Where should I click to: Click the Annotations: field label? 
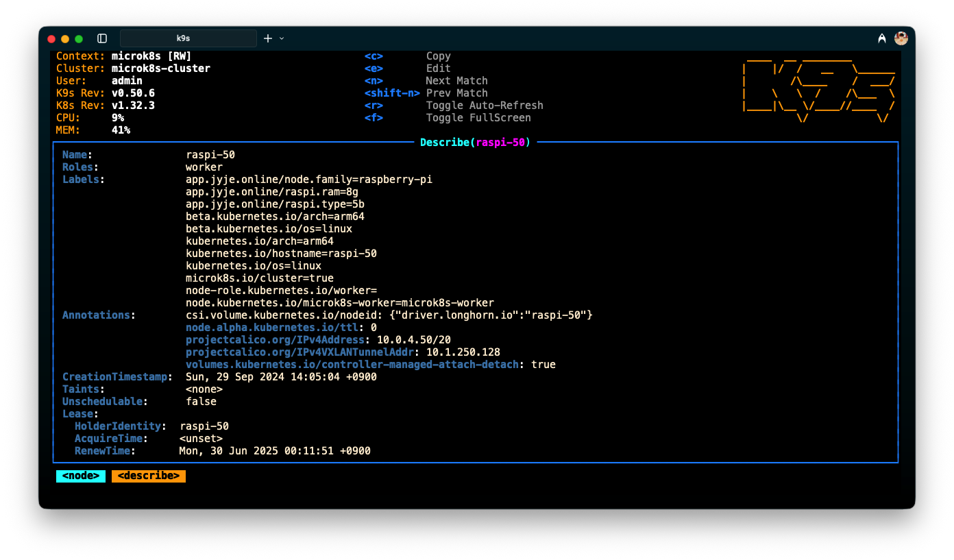coord(99,315)
